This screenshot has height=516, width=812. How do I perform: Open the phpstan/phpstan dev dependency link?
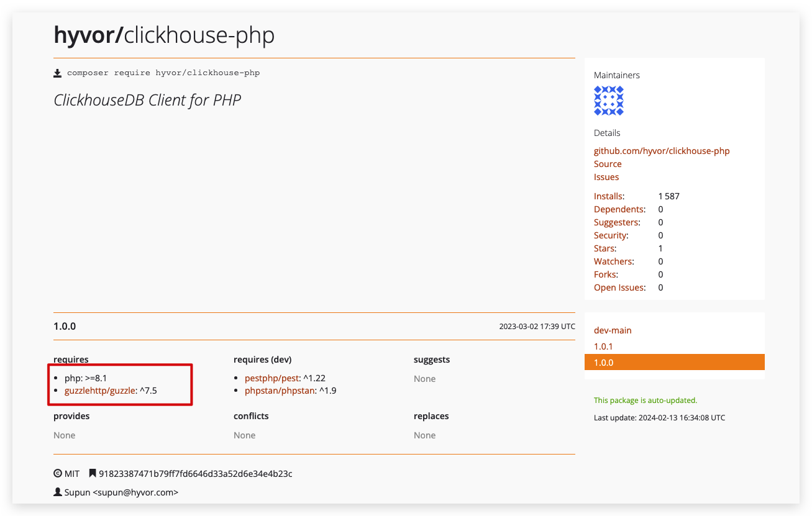click(280, 391)
